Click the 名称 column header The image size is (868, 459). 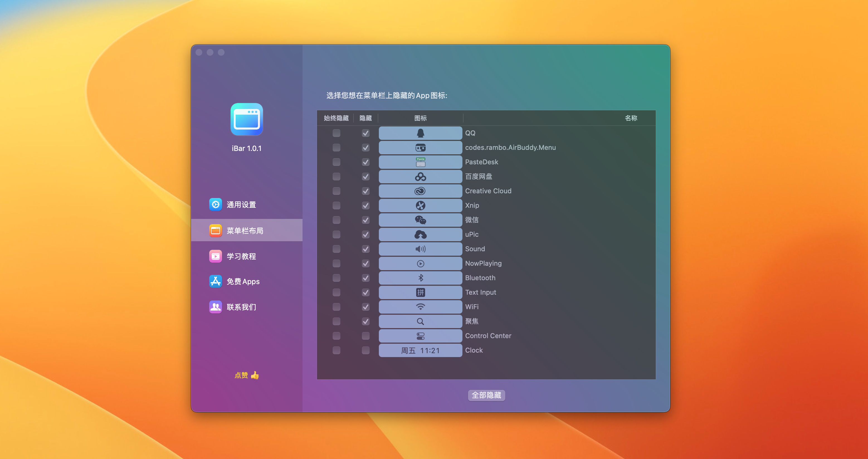point(630,118)
